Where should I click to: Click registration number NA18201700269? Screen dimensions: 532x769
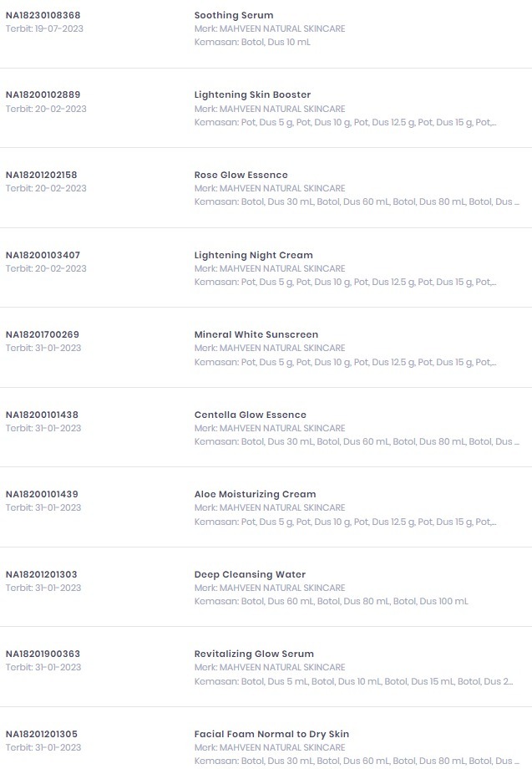coord(43,334)
